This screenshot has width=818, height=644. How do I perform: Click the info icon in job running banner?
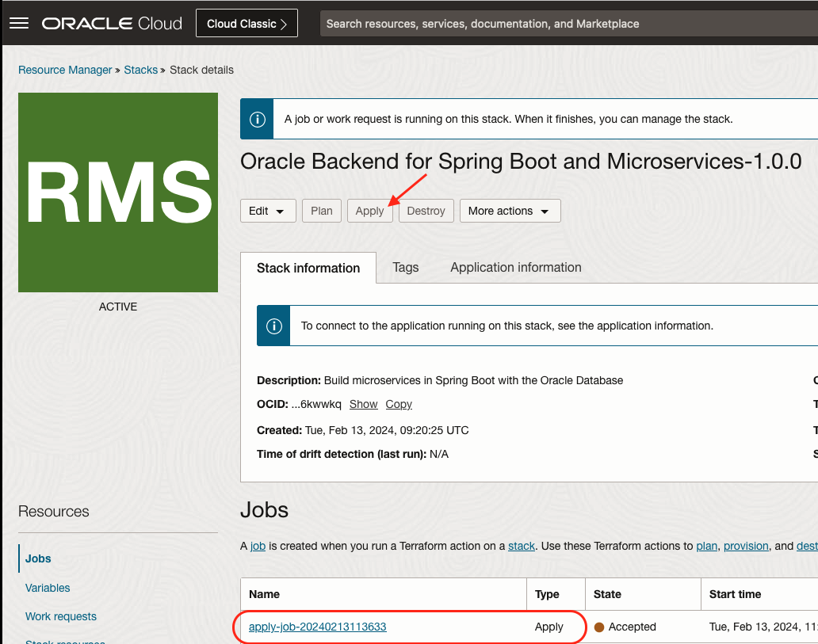pyautogui.click(x=257, y=120)
